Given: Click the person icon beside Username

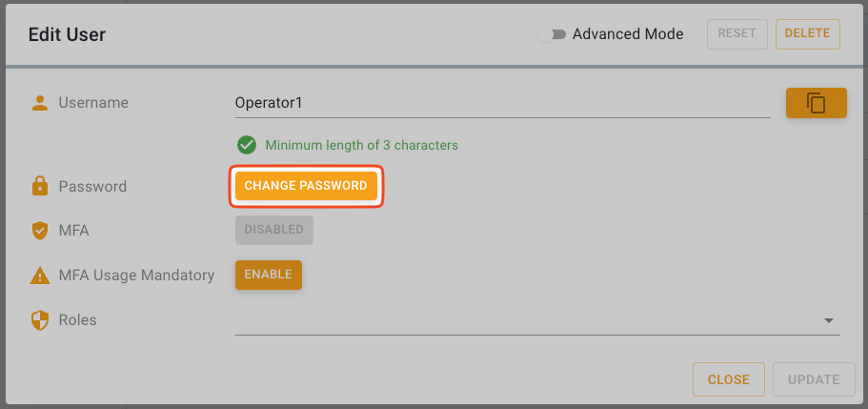Looking at the screenshot, I should click(39, 103).
